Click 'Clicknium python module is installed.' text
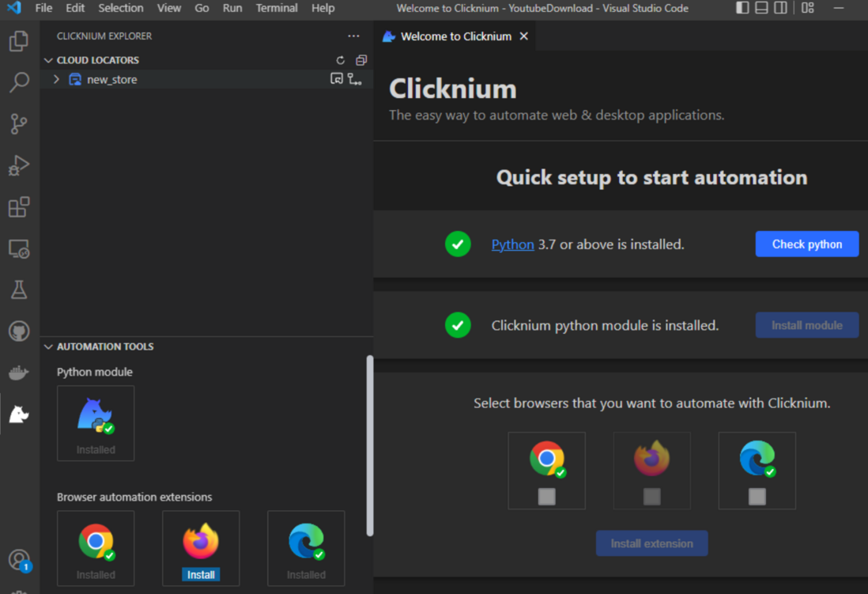 coord(605,325)
